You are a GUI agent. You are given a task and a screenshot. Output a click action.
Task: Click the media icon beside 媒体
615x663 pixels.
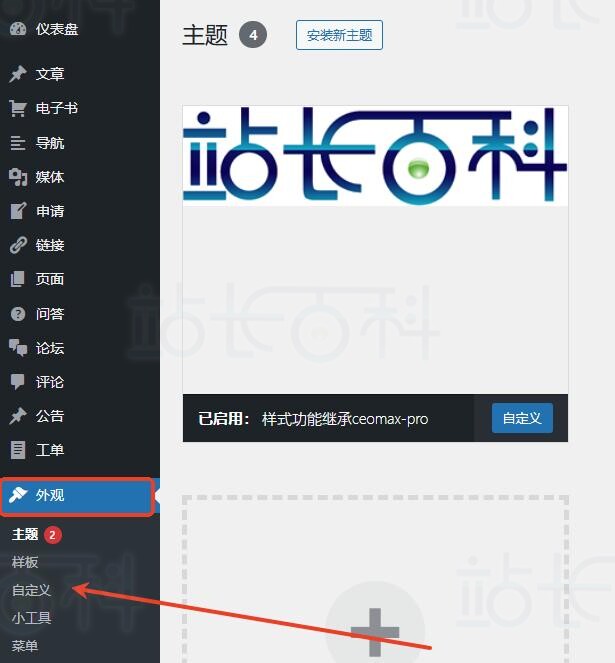[x=18, y=177]
